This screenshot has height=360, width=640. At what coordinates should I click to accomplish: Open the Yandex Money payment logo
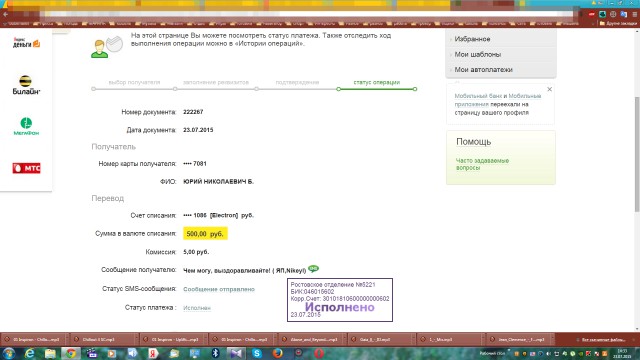[26, 43]
